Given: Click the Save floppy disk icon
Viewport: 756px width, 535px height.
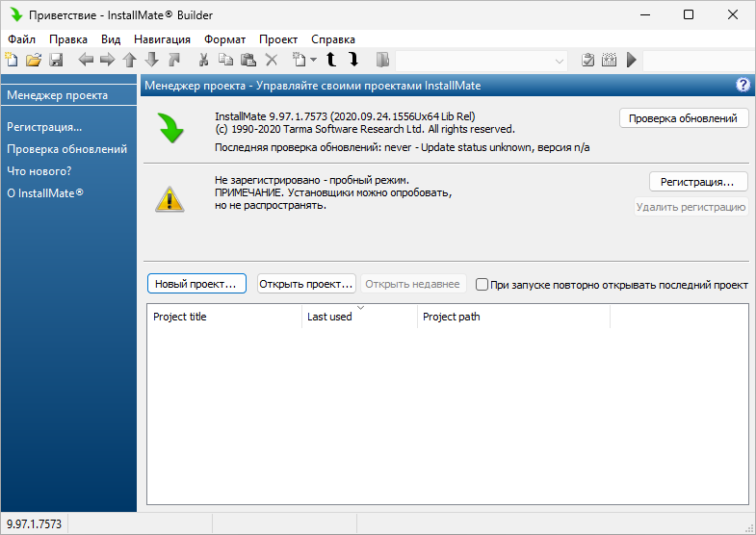Looking at the screenshot, I should point(56,60).
